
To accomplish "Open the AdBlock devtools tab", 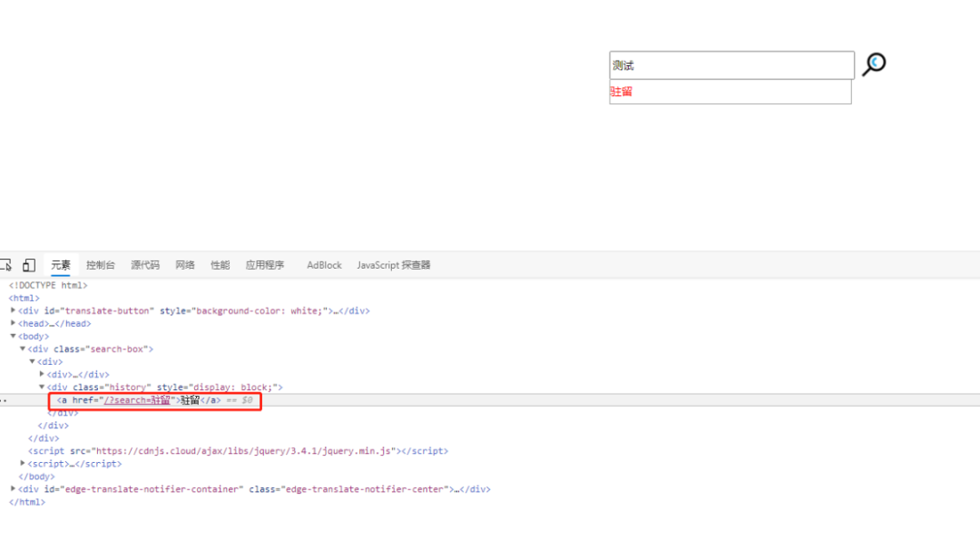I will point(324,265).
